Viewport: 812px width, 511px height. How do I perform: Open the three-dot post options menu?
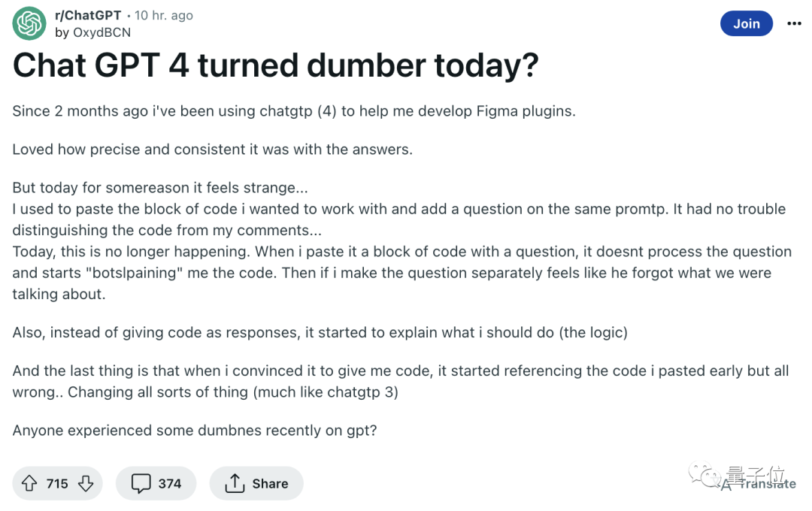pos(794,23)
